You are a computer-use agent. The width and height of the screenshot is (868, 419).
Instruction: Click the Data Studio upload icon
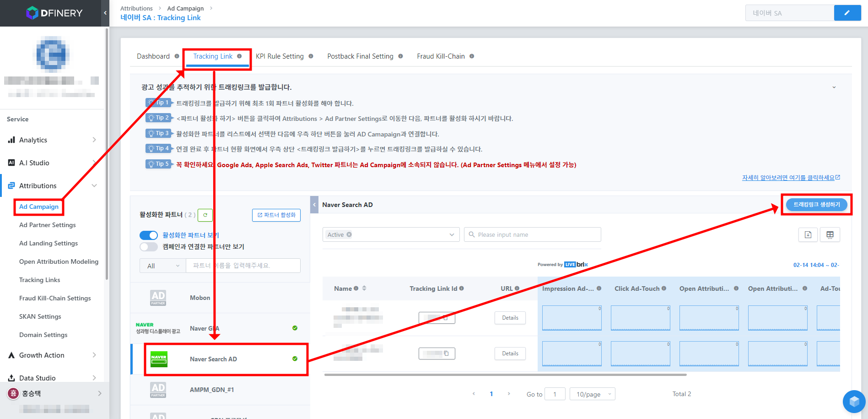click(11, 378)
